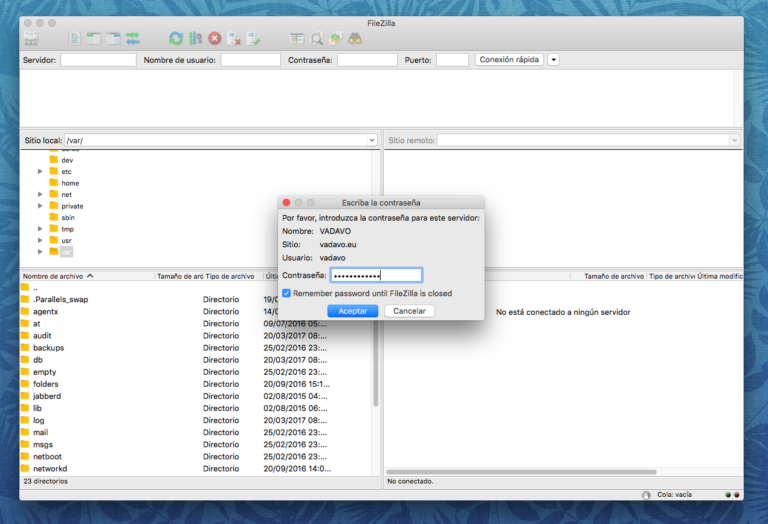Click the folder icon of the backups row

click(25, 348)
